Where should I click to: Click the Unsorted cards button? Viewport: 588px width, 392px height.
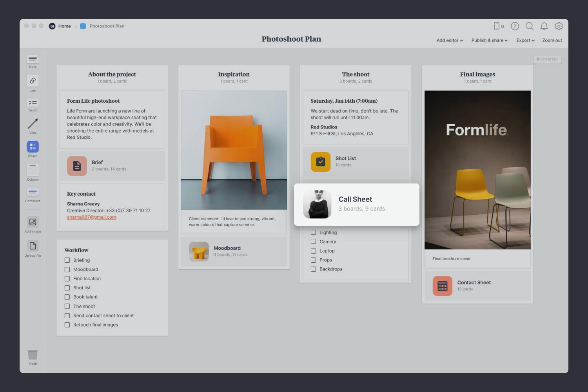point(547,59)
